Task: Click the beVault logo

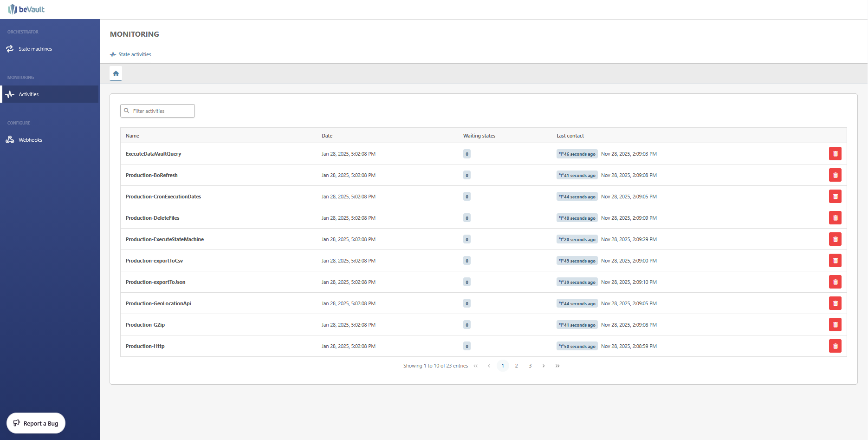Action: tap(26, 9)
